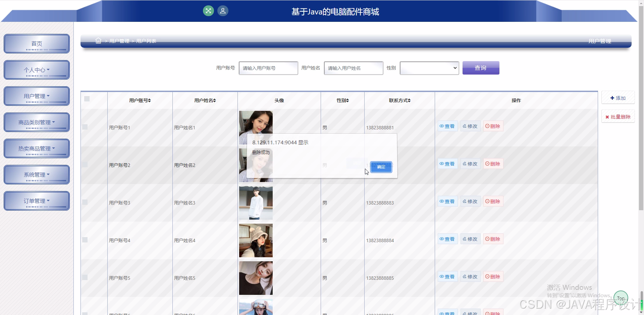Screen dimensions: 644x315
Task: Sort table by 联系方式 column
Action: coord(399,100)
